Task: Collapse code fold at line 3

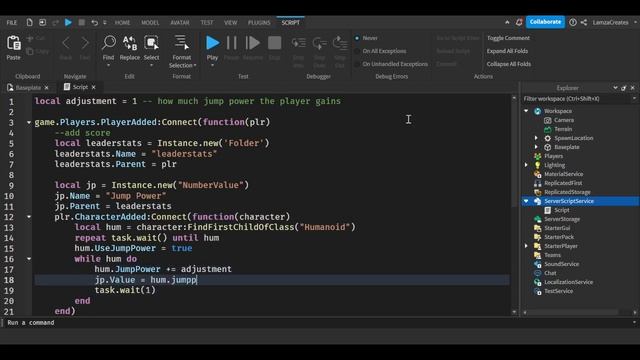Action: point(29,122)
